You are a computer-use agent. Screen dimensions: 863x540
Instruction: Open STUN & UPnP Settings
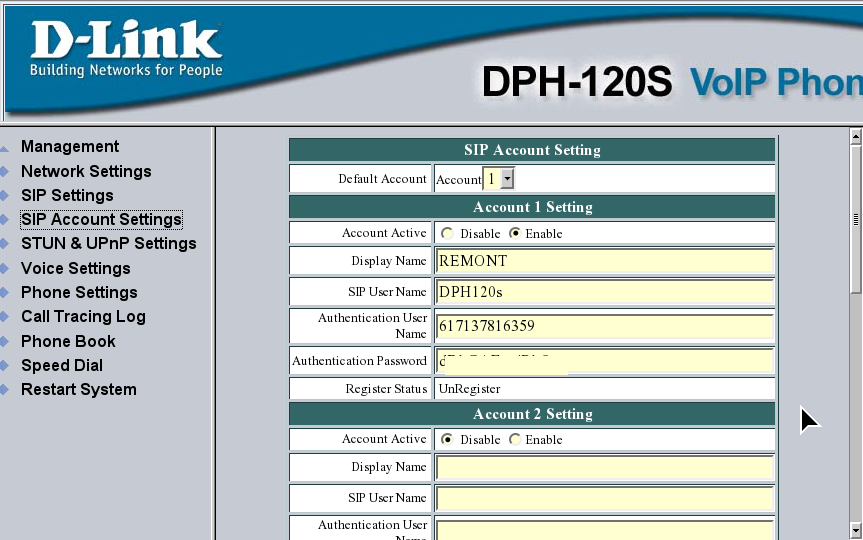(x=108, y=243)
